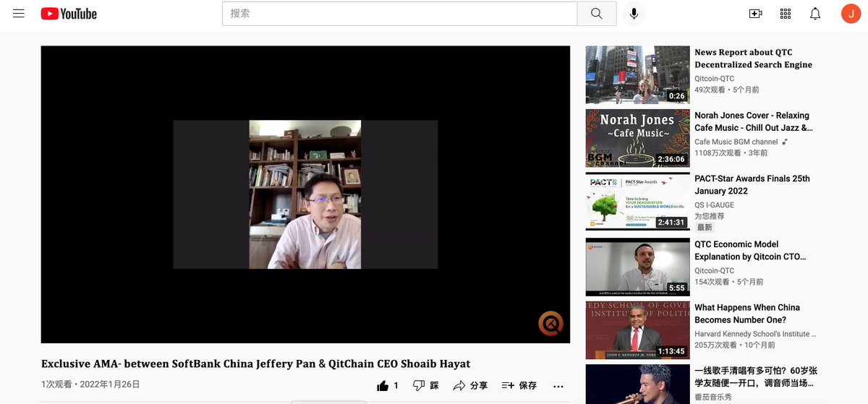Open the create video camera icon
This screenshot has height=404, width=868.
pos(756,14)
